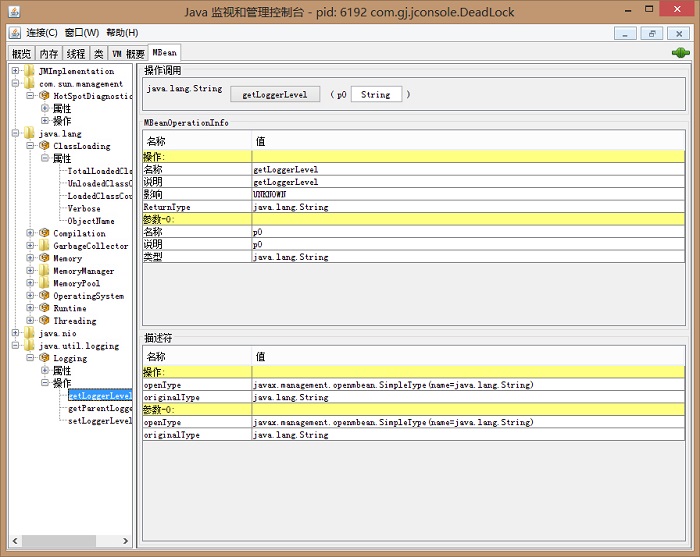
Task: Expand the Threading node
Action: tap(30, 320)
